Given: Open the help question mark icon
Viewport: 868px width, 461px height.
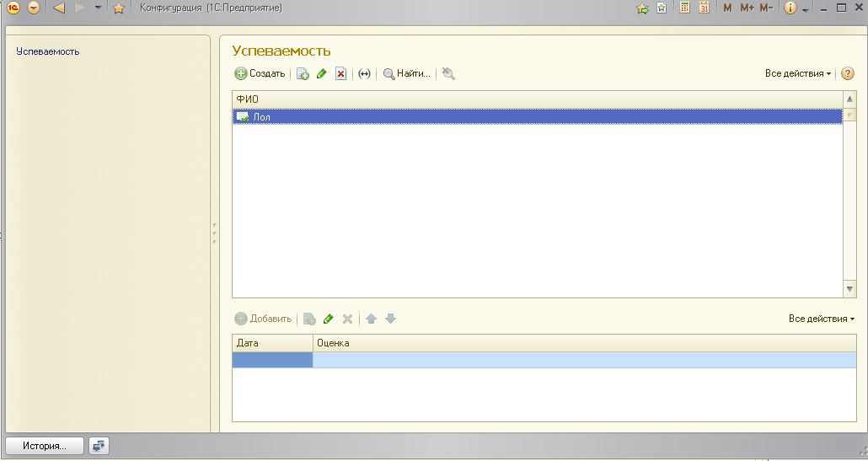Looking at the screenshot, I should click(x=848, y=73).
